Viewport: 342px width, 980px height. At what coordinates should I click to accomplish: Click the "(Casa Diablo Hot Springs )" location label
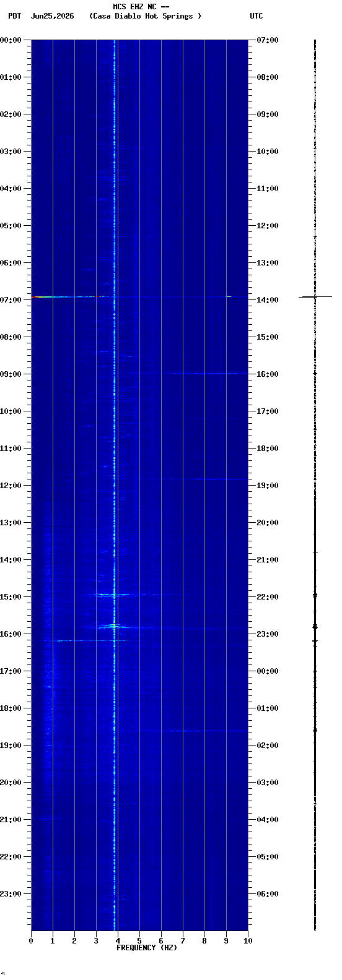tap(146, 16)
